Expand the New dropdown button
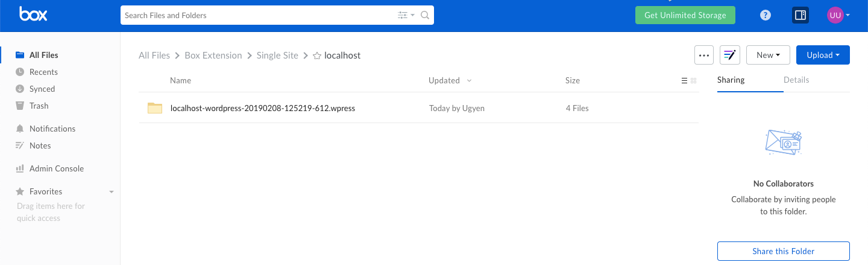The image size is (868, 265). [768, 55]
